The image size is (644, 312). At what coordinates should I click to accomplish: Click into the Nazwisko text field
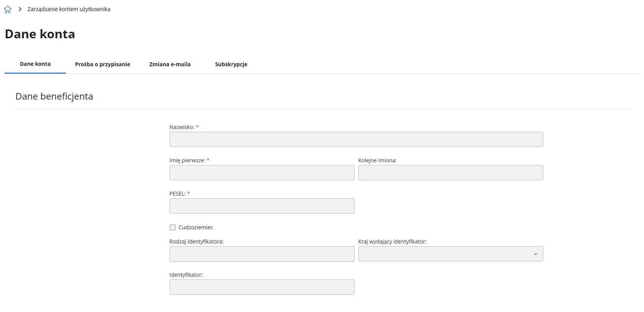[356, 139]
